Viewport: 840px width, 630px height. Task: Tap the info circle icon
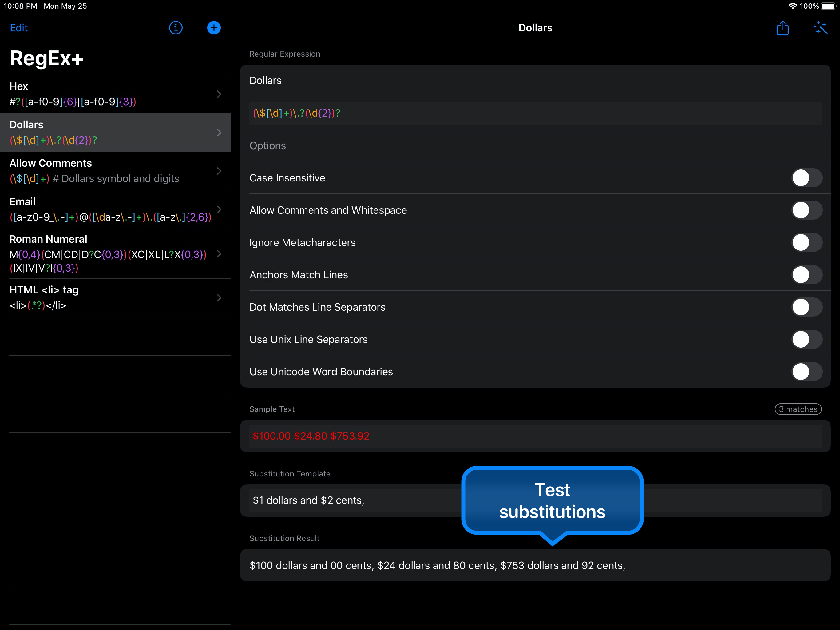(x=176, y=28)
